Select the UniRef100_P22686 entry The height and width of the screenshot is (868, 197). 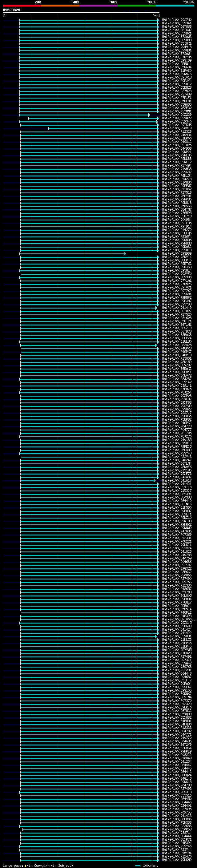pos(176,826)
